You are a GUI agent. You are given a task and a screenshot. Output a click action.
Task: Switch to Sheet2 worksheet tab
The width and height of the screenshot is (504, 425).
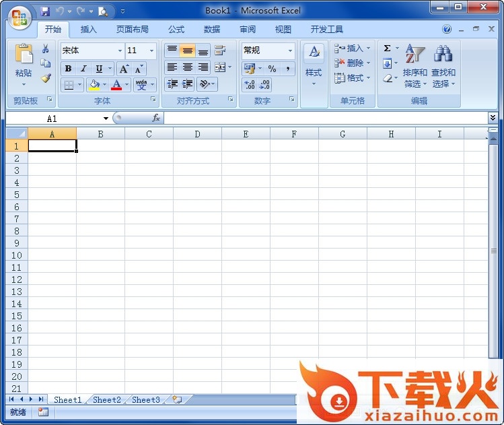tap(107, 399)
